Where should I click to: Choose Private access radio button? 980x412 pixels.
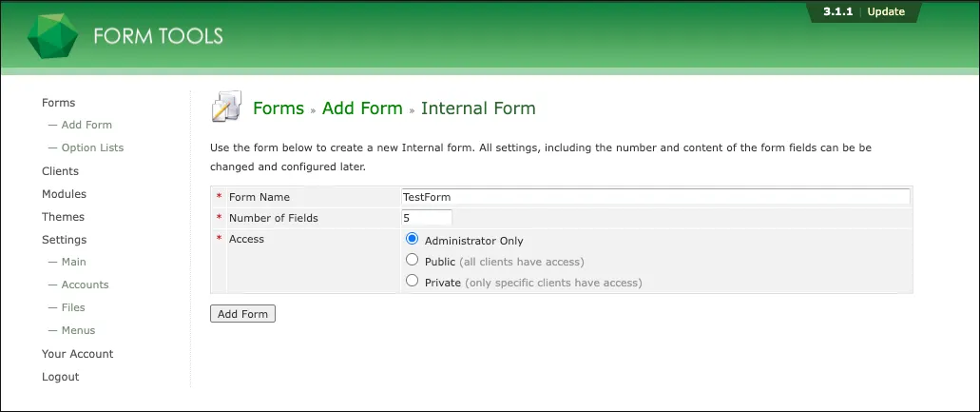[413, 282]
